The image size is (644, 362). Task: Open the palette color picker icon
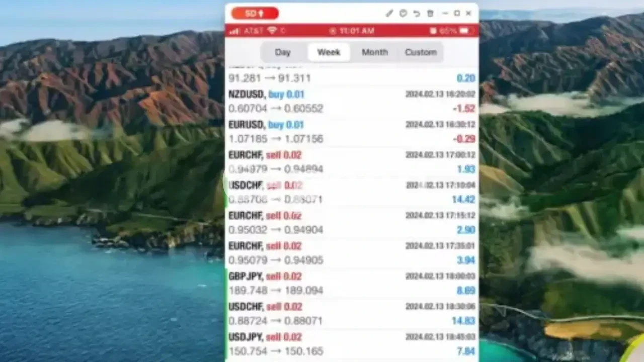point(403,14)
